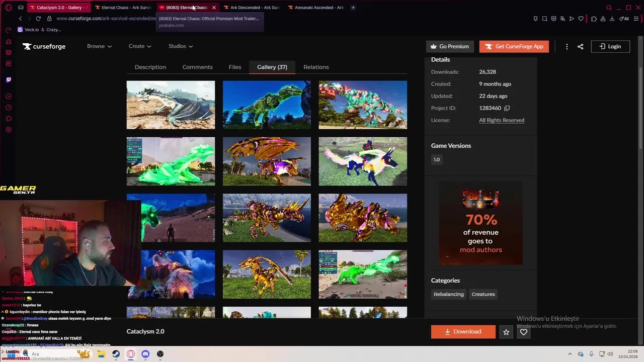Click the 1.0 game version tag
This screenshot has height=362, width=644.
click(437, 159)
